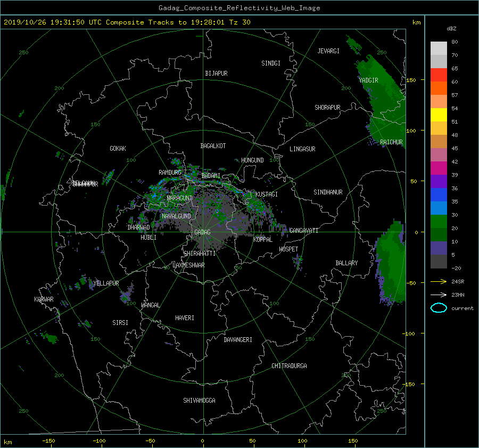The image size is (479, 448).
Task: Click the HUBLI city label
Action: (x=148, y=237)
